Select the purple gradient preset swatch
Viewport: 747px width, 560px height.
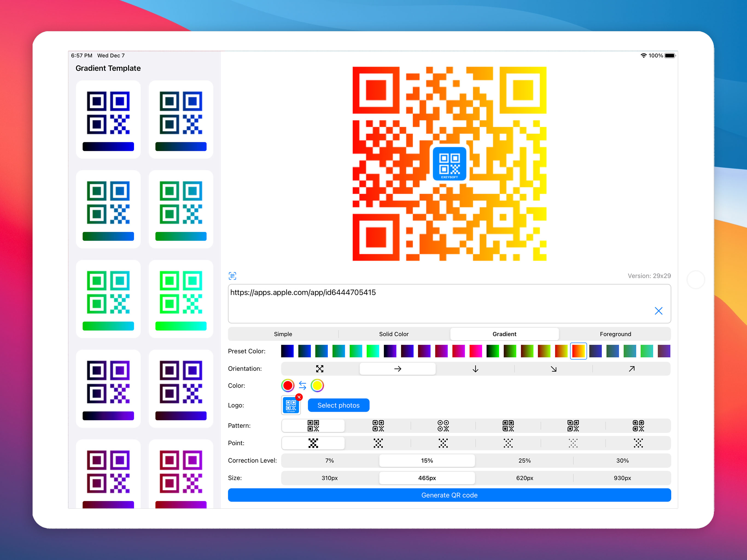point(390,351)
